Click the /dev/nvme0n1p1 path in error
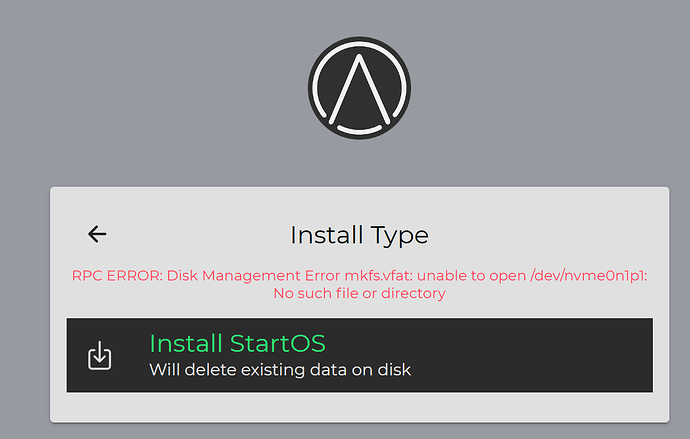 click(589, 276)
